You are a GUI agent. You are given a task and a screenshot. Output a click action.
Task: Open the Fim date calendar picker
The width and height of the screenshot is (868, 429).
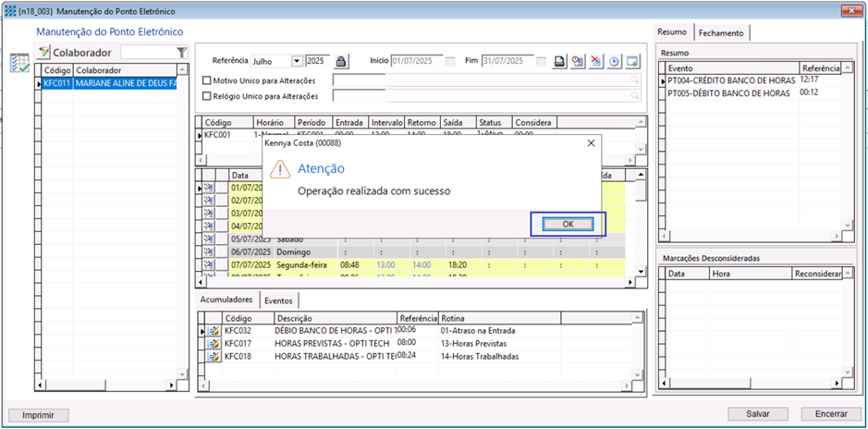point(541,61)
